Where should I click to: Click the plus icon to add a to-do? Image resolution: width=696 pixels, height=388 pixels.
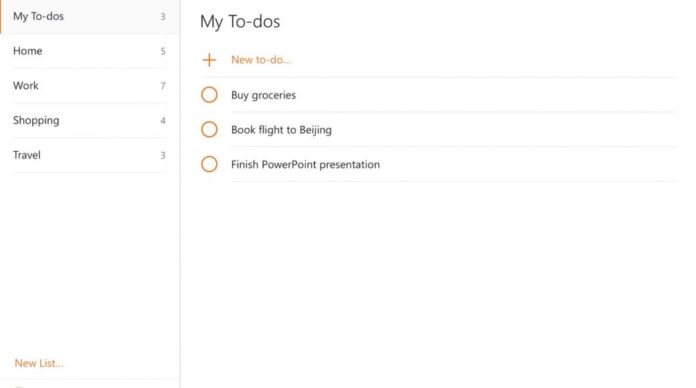click(209, 60)
